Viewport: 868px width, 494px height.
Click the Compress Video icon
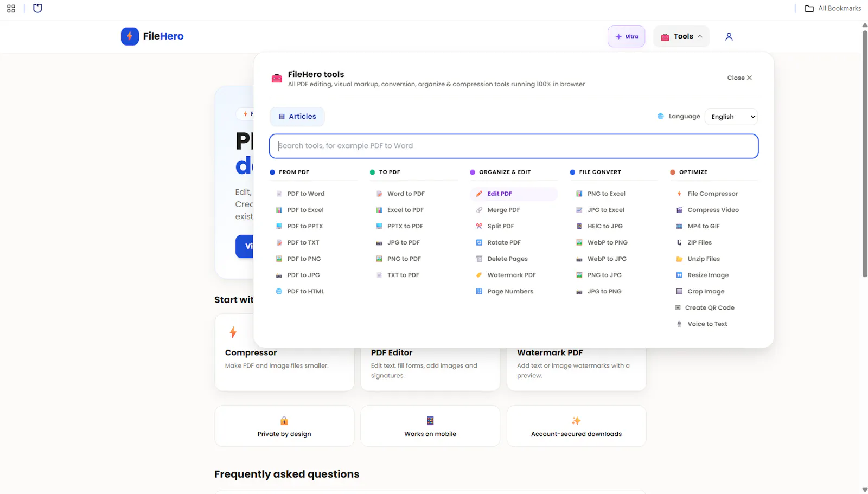click(679, 210)
